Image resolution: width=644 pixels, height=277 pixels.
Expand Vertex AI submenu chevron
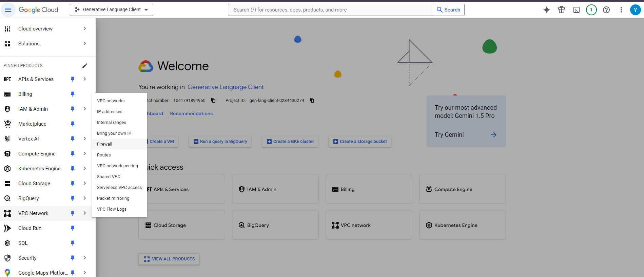[x=85, y=139]
